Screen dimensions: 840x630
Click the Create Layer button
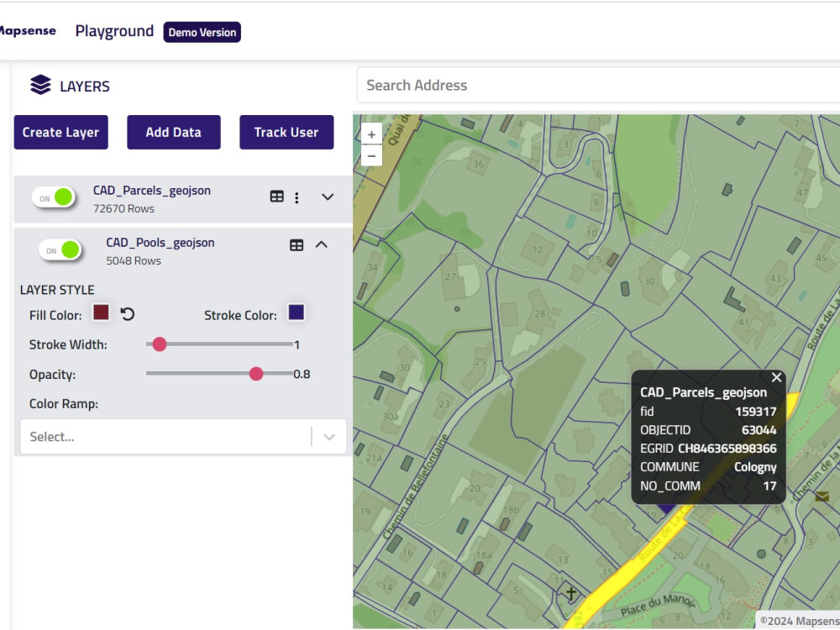[x=61, y=133]
